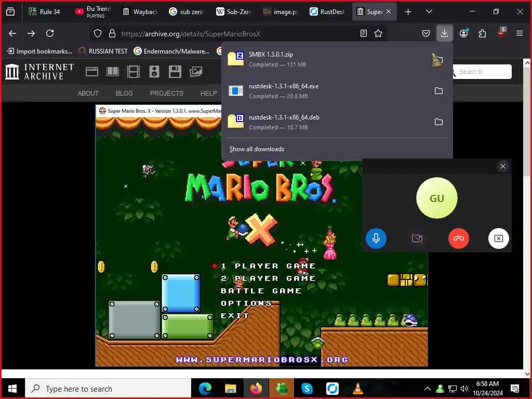Open the Web archive icon
Image resolution: width=532 pixels, height=399 pixels.
[x=91, y=72]
